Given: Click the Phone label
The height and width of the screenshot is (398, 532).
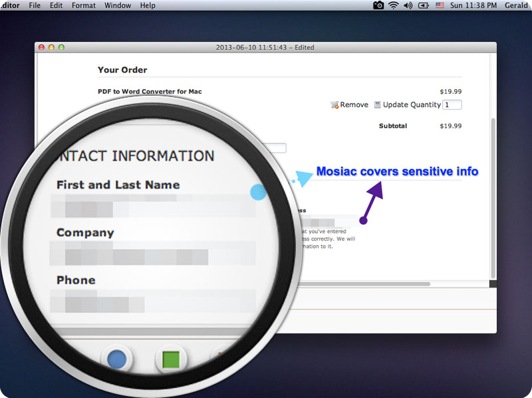Looking at the screenshot, I should coord(76,280).
